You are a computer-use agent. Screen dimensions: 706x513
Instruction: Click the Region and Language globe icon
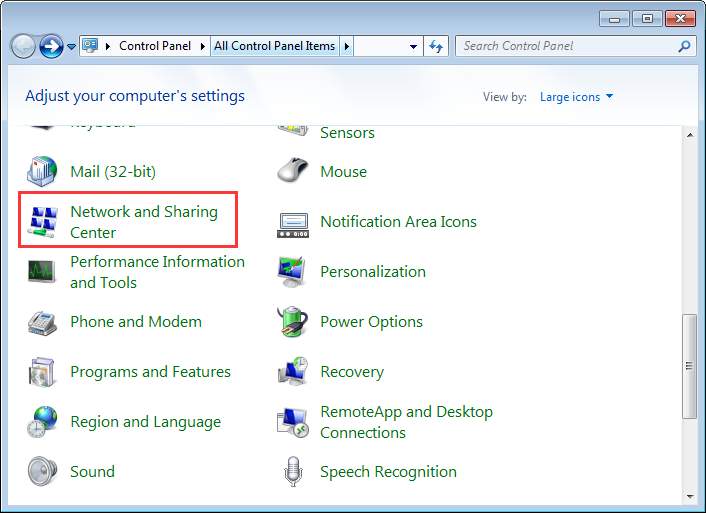click(x=42, y=422)
